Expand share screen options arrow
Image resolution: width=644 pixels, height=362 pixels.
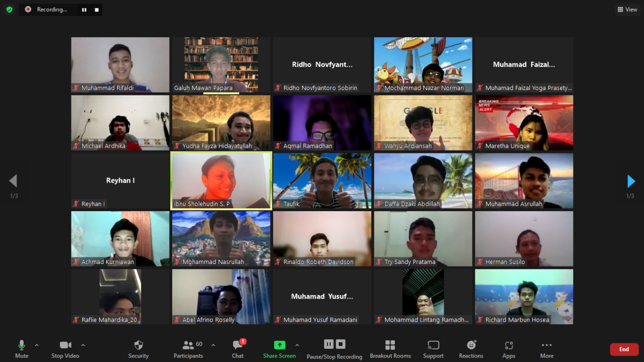click(297, 345)
